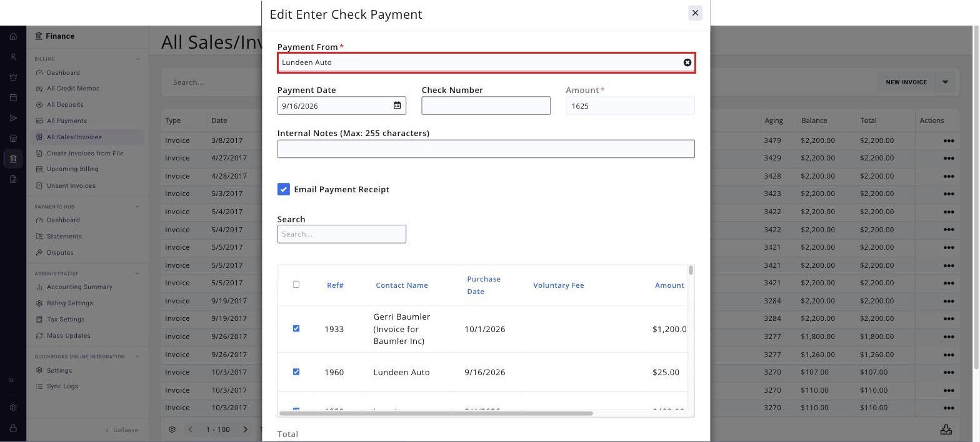Open the document icon in the left rail

(x=13, y=179)
